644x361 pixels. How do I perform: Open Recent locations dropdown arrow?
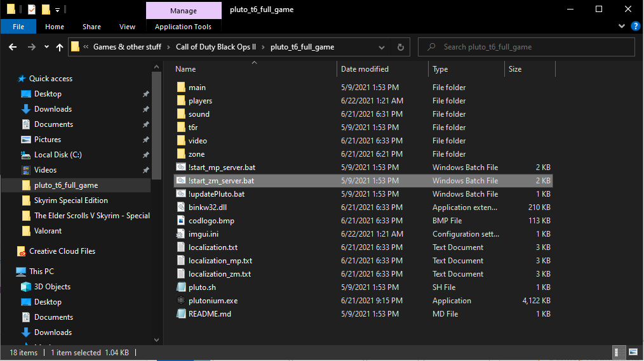tap(46, 47)
